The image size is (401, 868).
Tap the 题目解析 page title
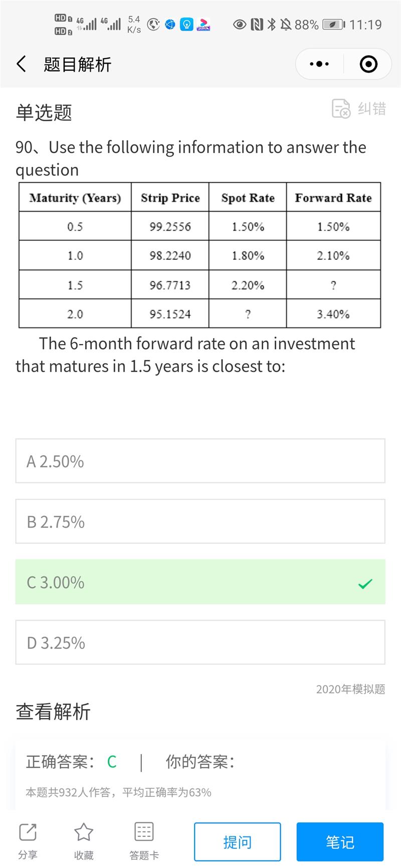[x=77, y=64]
